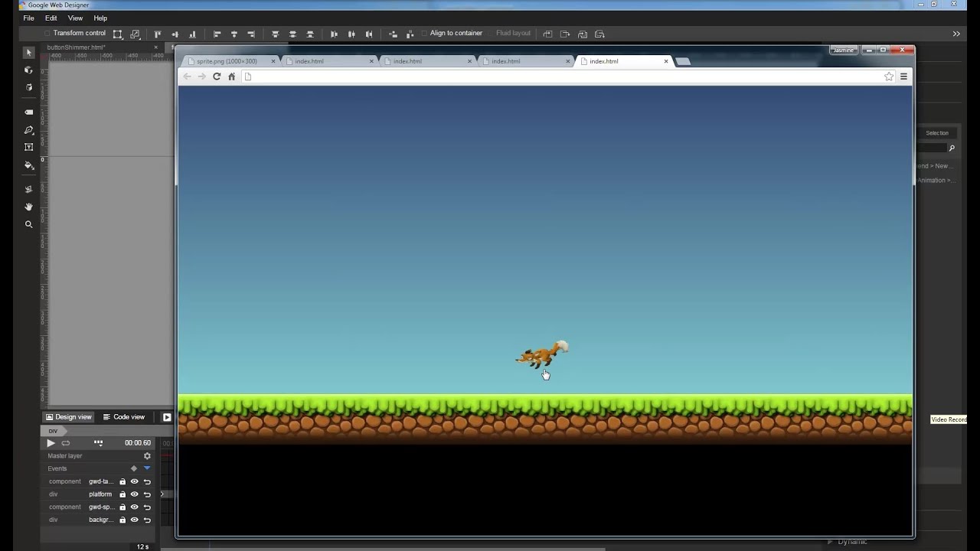
Task: Select the Pen tool
Action: point(29,130)
